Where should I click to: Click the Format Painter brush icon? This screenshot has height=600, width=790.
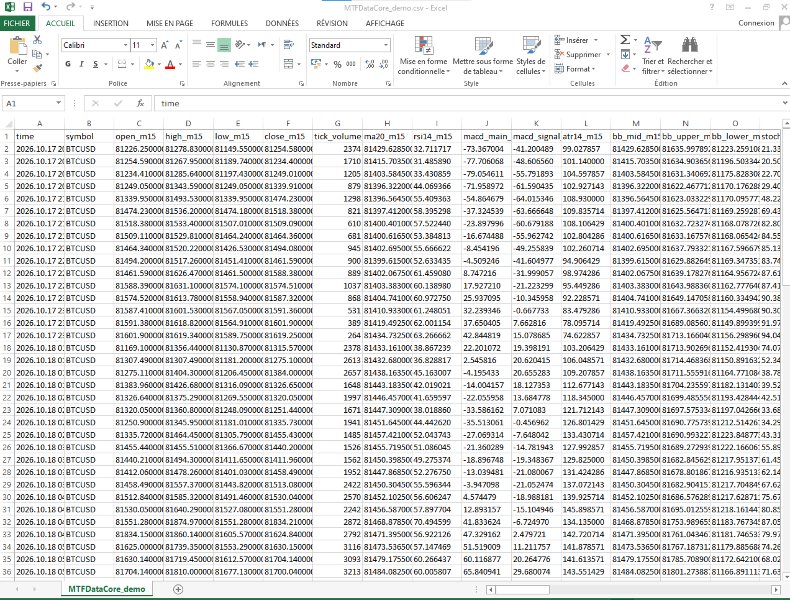pyautogui.click(x=37, y=68)
